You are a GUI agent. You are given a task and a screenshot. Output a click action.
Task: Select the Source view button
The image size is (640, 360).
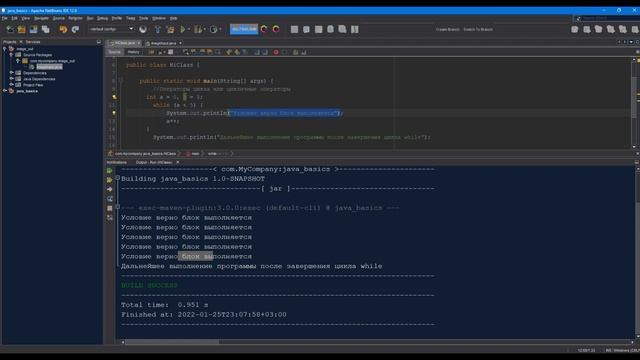[x=115, y=52]
